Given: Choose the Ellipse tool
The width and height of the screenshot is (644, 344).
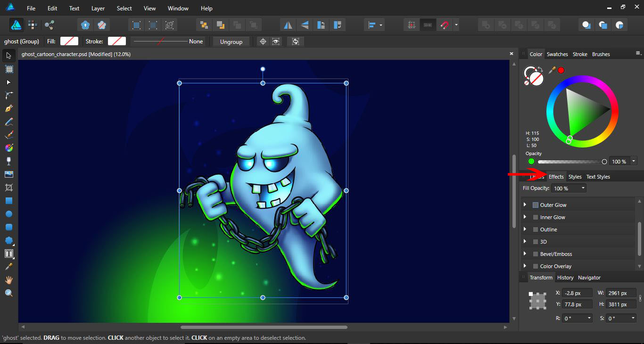Looking at the screenshot, I should (x=8, y=214).
